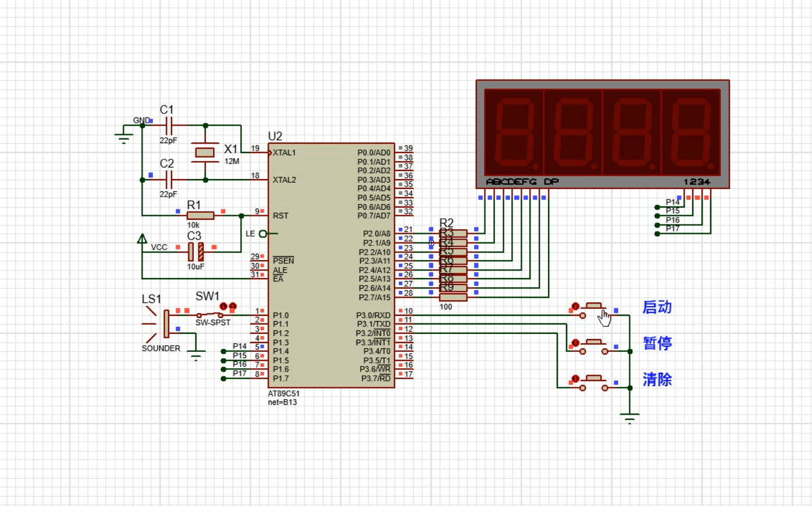Click the SOUNDER label
This screenshot has height=506, width=812.
point(161,348)
